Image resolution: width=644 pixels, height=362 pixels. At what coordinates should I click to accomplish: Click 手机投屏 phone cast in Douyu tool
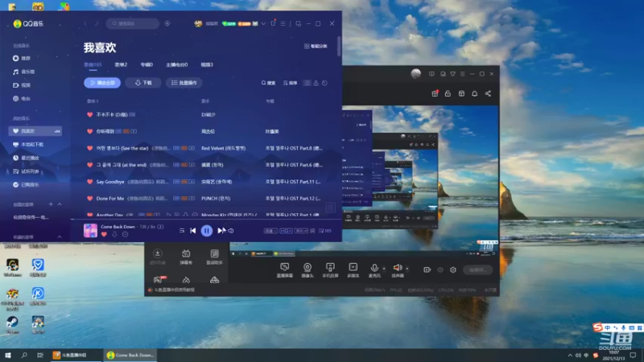click(330, 270)
